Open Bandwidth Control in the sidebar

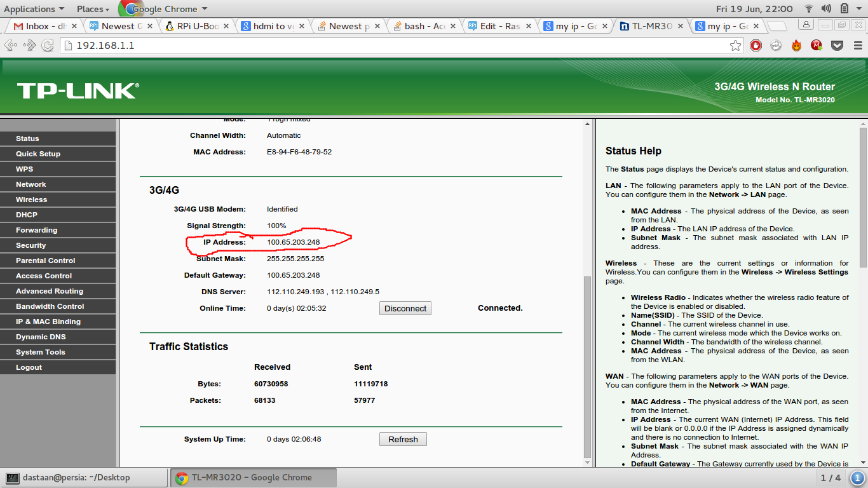coord(58,306)
